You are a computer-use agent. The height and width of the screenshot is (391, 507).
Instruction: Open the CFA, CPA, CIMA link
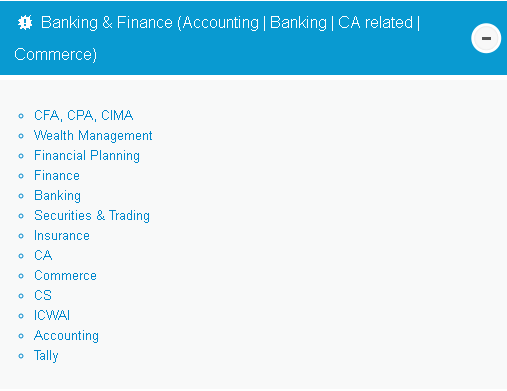(83, 115)
